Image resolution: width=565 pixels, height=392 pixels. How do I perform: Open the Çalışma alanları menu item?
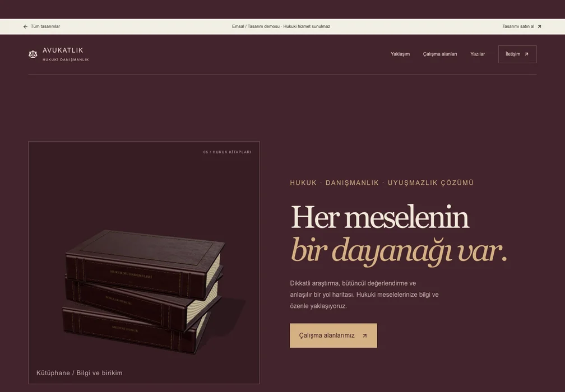click(x=440, y=54)
